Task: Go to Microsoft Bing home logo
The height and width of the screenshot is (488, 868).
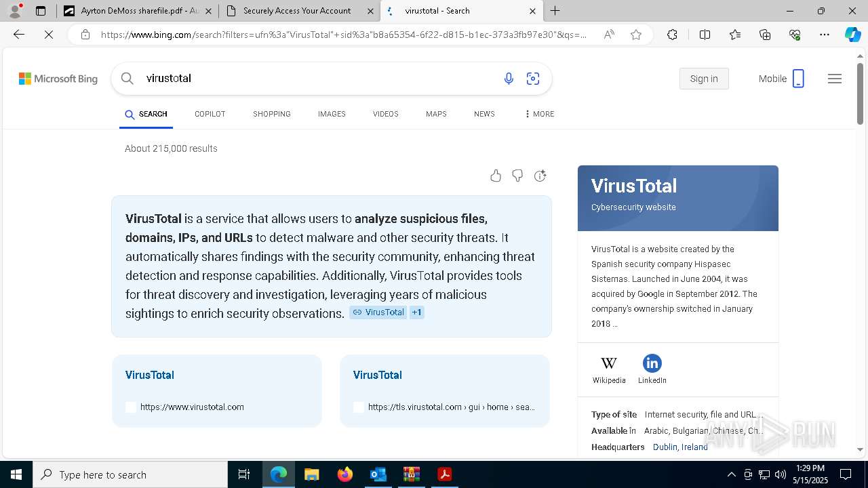Action: (x=58, y=79)
